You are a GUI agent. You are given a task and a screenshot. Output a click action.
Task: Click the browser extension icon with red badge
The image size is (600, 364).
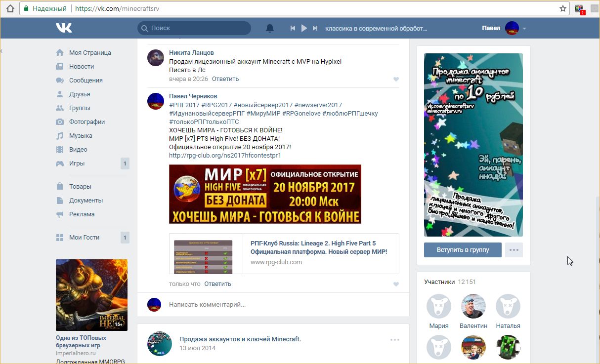pyautogui.click(x=580, y=8)
